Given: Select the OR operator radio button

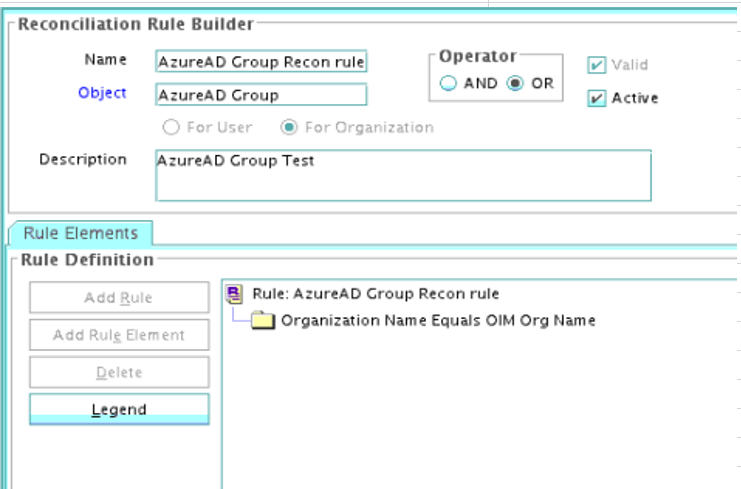Looking at the screenshot, I should click(515, 83).
